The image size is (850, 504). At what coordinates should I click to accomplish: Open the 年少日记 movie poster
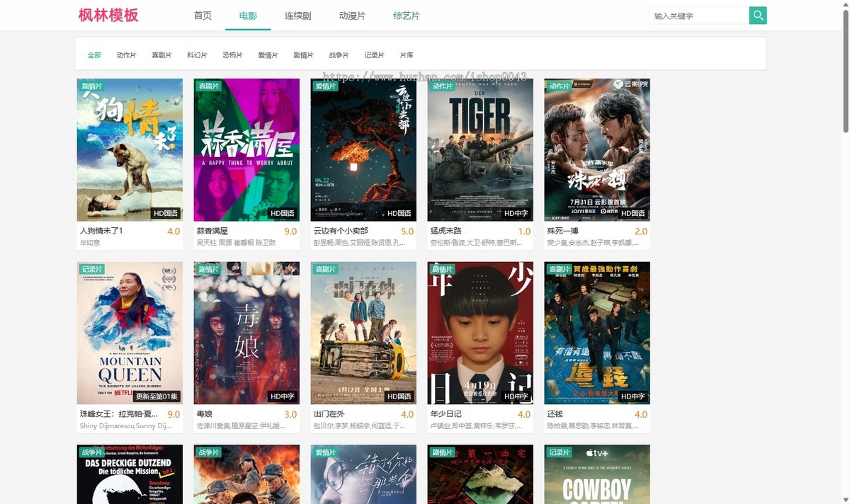tap(480, 333)
